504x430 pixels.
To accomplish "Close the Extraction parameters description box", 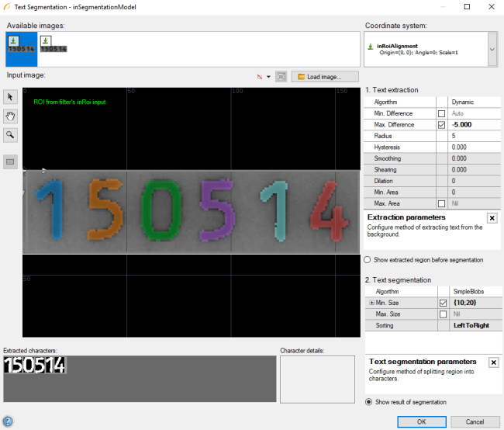I will coord(492,218).
